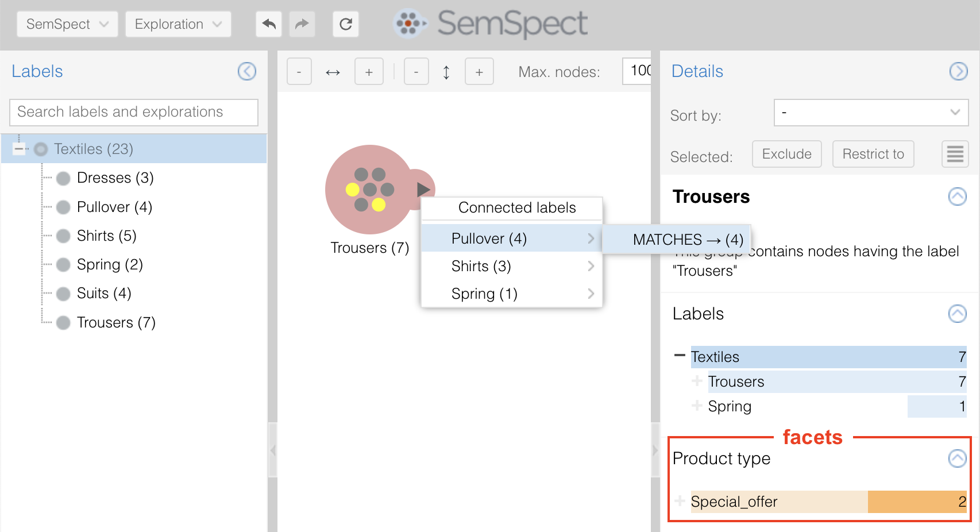The width and height of the screenshot is (980, 532).
Task: Collapse the Product type section
Action: click(957, 458)
